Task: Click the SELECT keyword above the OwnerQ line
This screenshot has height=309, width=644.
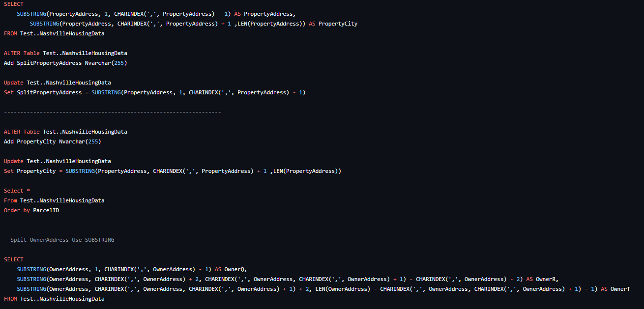Action: click(x=13, y=259)
